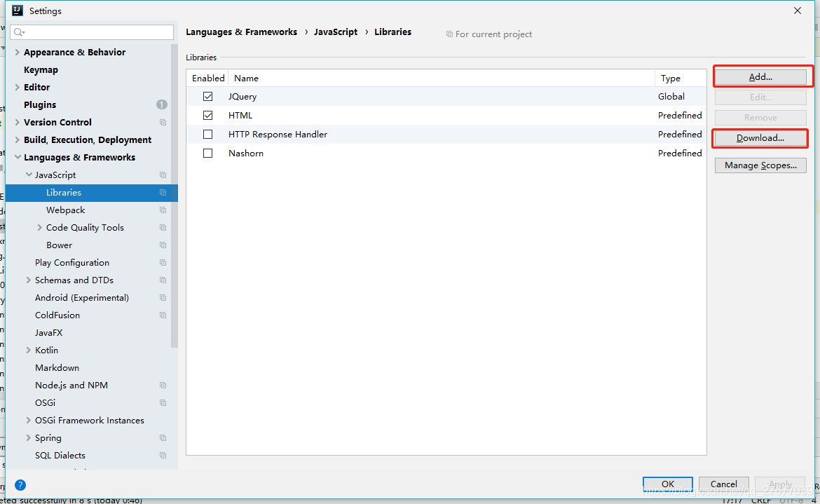Viewport: 820px width, 504px height.
Task: Click the settings tree vertical scrollbar
Action: [x=174, y=196]
